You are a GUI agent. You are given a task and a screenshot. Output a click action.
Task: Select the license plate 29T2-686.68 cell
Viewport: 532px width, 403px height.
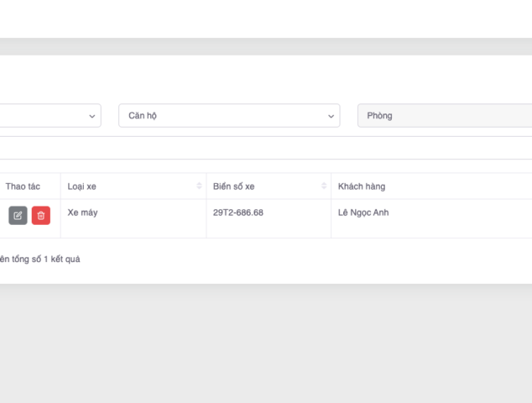(238, 212)
